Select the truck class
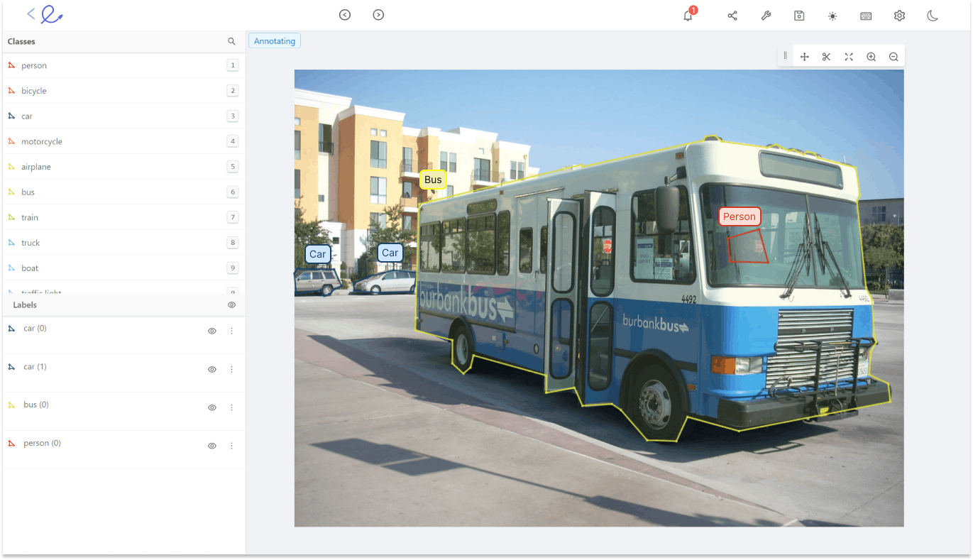 [x=124, y=243]
